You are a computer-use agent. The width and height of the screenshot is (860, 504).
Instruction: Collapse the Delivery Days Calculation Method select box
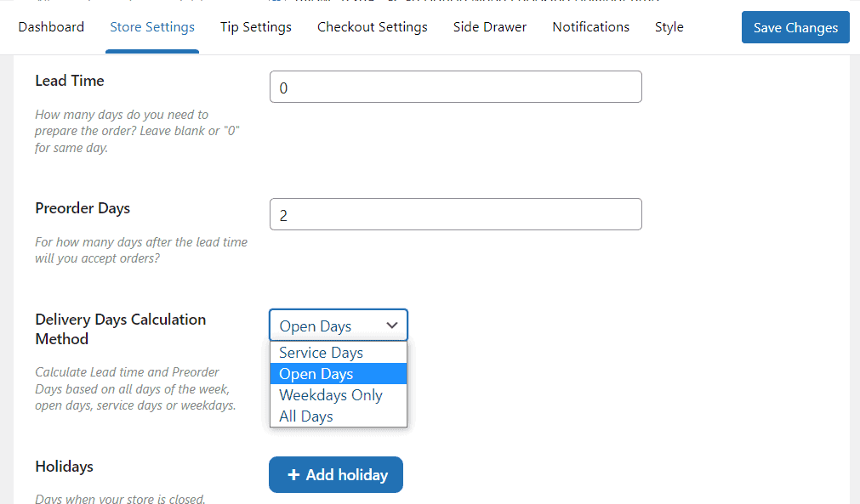[339, 326]
